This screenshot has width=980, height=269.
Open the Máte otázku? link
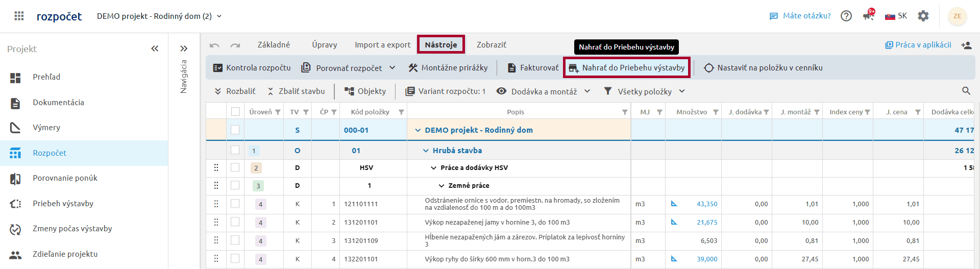point(800,16)
